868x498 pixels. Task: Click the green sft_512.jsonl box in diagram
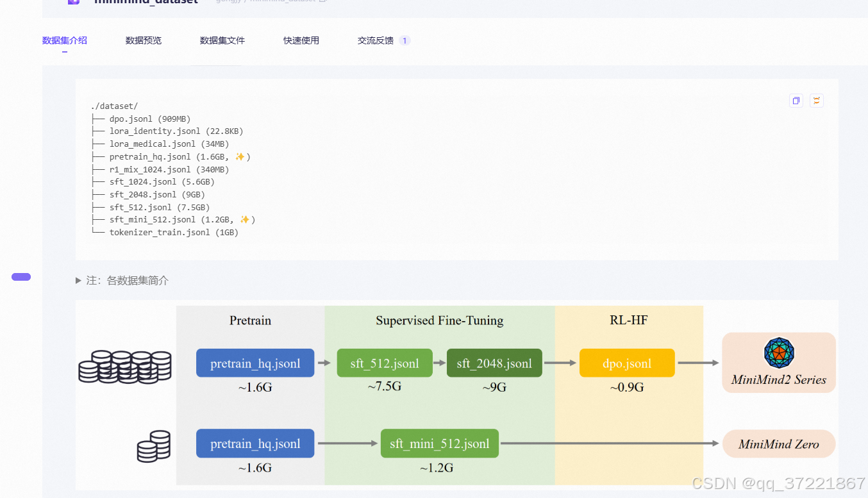tap(385, 363)
